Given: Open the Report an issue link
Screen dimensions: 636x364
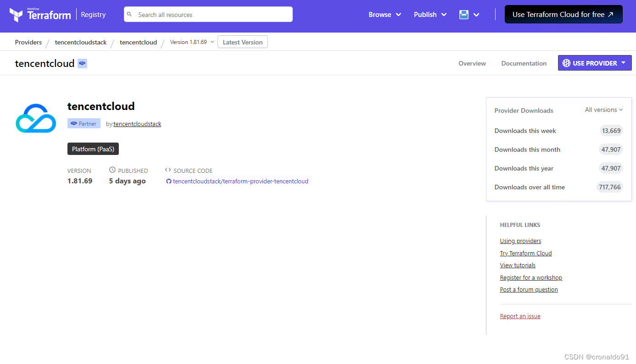Looking at the screenshot, I should pos(520,316).
